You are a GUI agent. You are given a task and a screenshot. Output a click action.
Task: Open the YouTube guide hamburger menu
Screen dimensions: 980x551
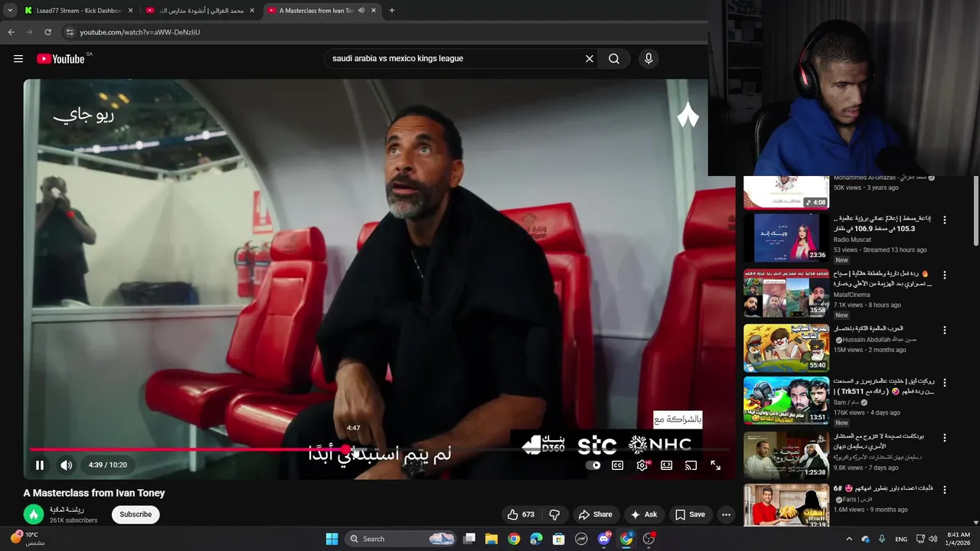tap(18, 59)
